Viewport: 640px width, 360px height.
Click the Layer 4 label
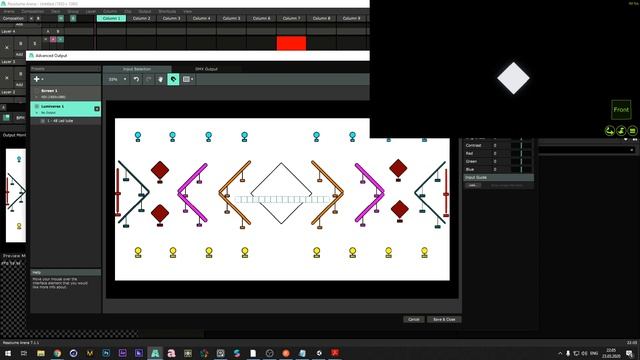coord(8,31)
